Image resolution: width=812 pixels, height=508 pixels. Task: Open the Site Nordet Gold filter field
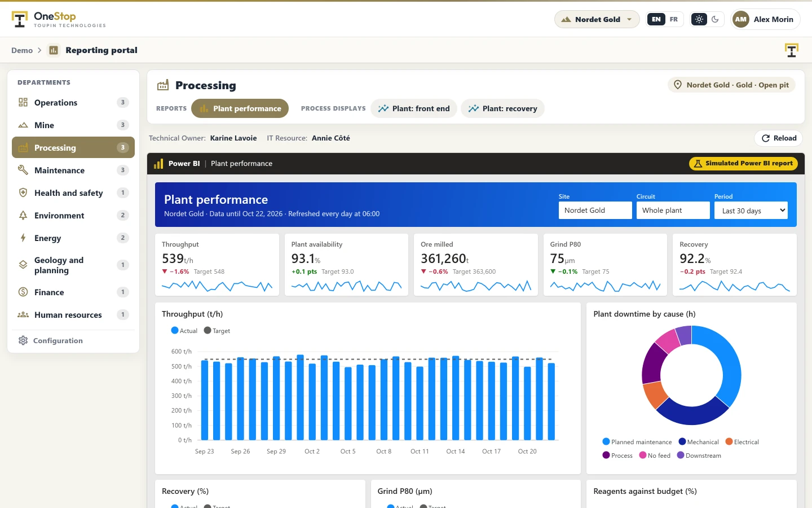coord(595,211)
